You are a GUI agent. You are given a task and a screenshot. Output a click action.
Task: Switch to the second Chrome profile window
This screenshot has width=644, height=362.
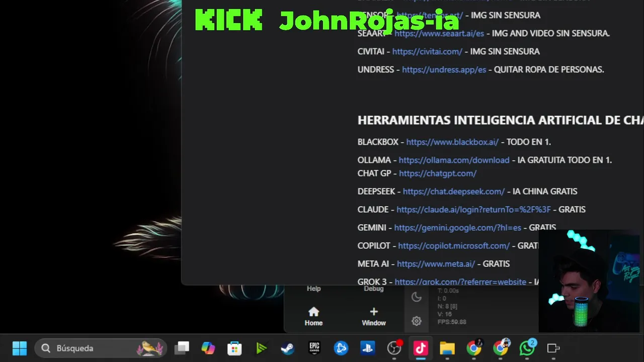(501, 348)
